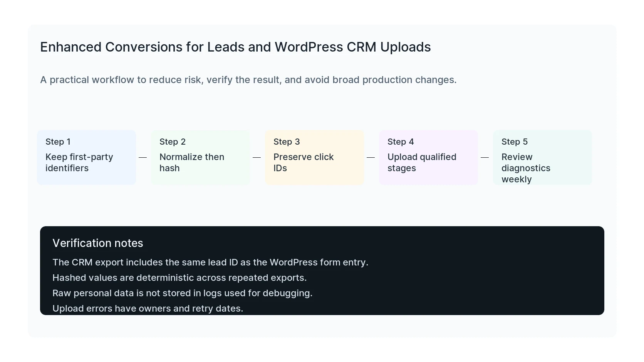
Task: Click 'Preserve click IDs' card text
Action: tap(304, 162)
